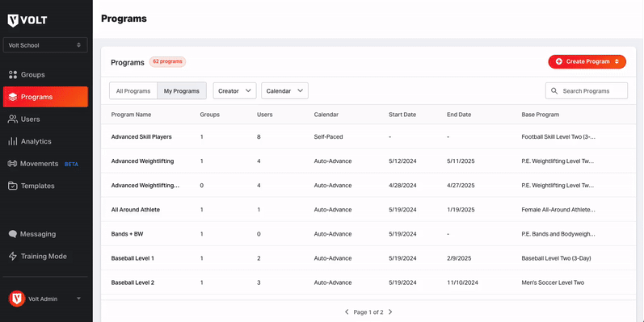Click the Volt logo in sidebar

(27, 20)
